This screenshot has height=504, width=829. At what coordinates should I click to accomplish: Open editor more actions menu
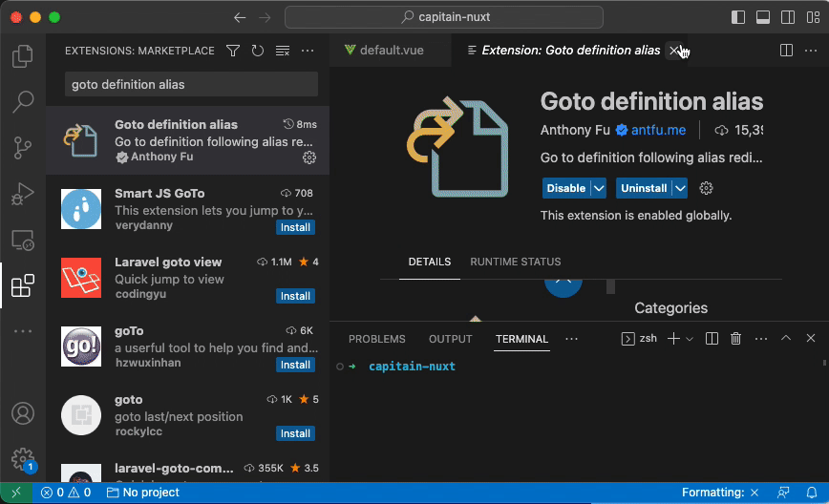coord(811,51)
